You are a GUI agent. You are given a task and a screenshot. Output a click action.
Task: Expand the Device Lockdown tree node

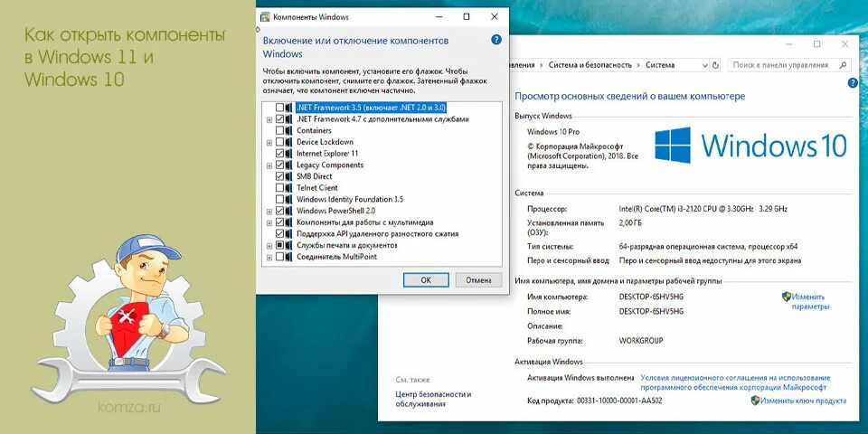[269, 142]
